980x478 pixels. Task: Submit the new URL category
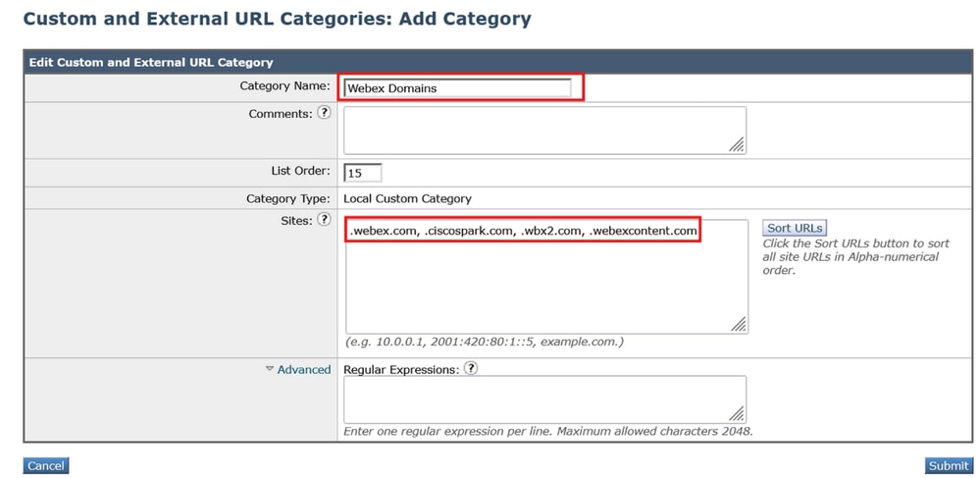[948, 466]
